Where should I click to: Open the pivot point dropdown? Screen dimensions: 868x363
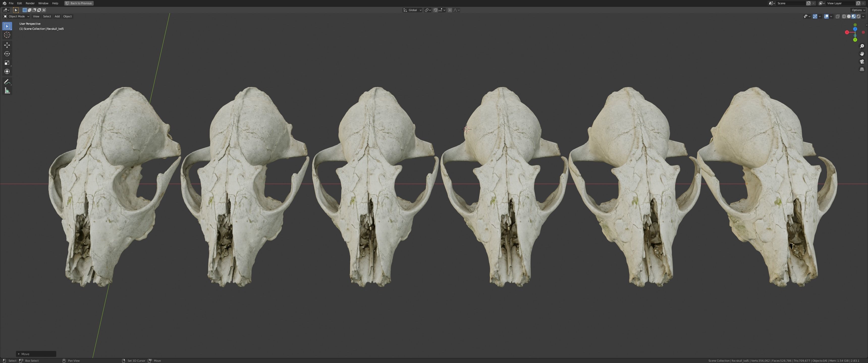tap(428, 10)
